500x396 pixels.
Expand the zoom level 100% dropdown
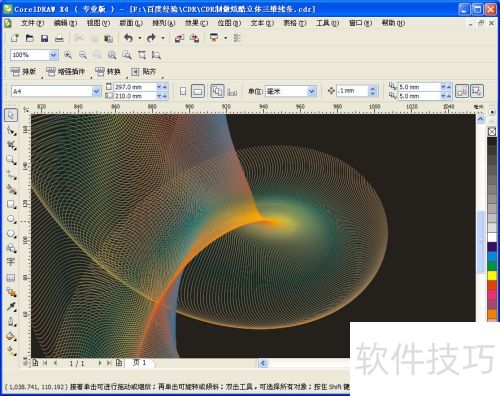click(53, 55)
